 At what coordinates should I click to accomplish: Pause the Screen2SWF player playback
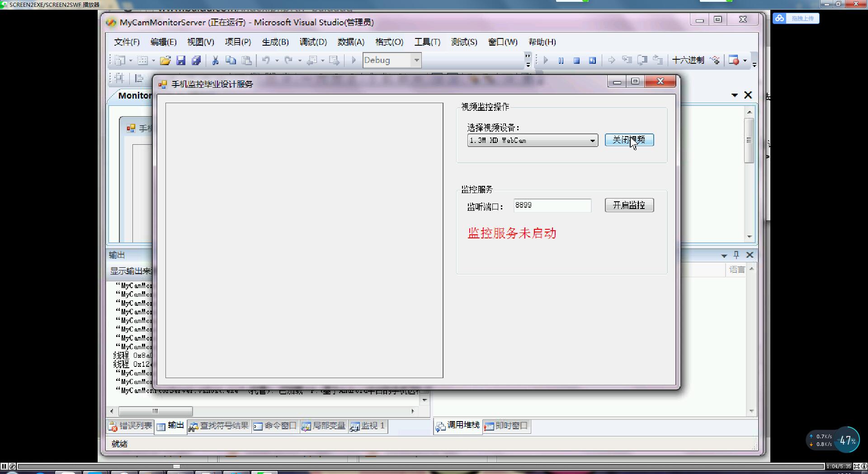click(x=4, y=466)
